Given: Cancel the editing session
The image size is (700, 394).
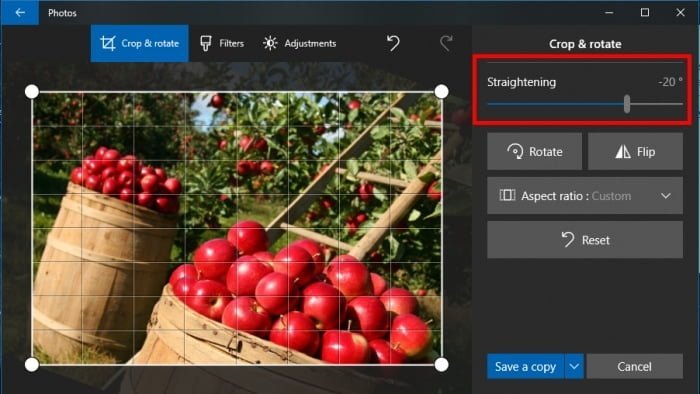Looking at the screenshot, I should click(634, 366).
